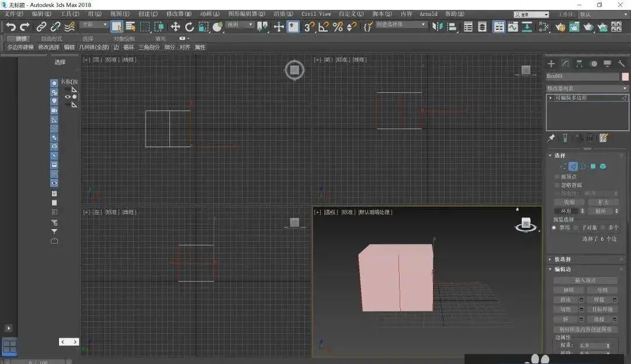Click the Unlink Selection broken-chain icon
Screen dimensions: 631x364
55,26
